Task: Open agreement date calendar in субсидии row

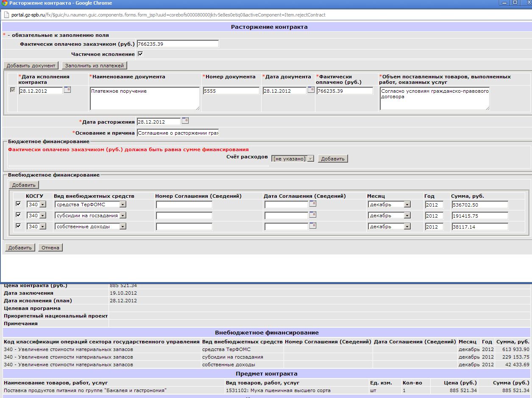Action: click(x=312, y=215)
